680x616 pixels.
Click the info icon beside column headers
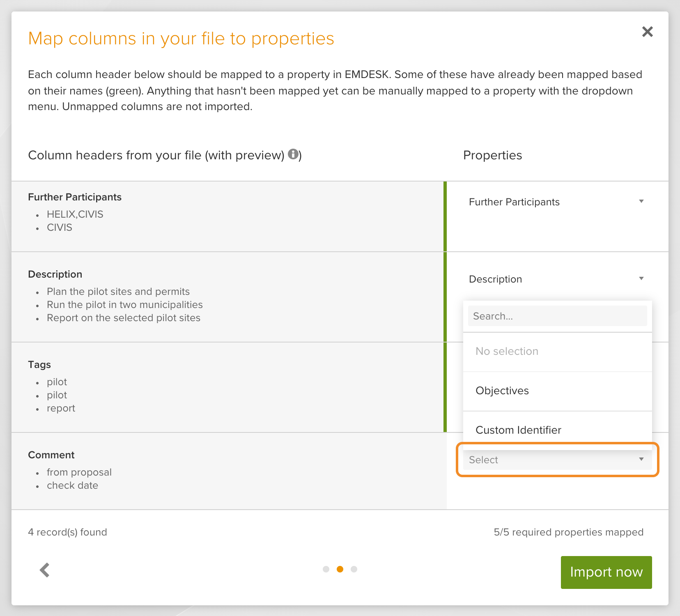point(293,154)
